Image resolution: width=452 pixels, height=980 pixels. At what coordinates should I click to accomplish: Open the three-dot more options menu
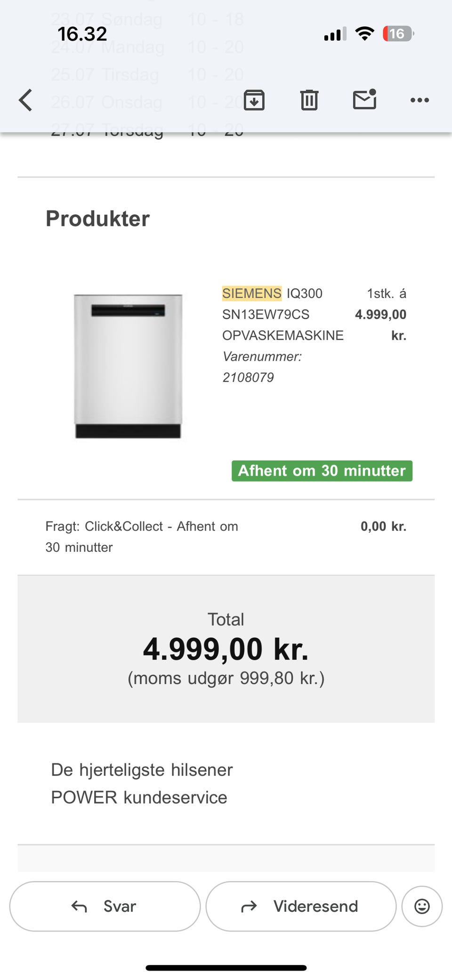[x=420, y=100]
